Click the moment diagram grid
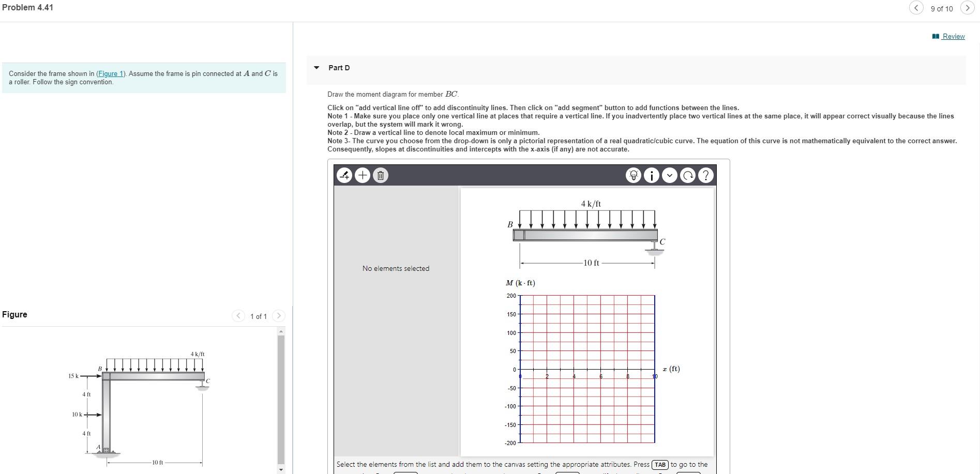This screenshot has width=980, height=474. tap(587, 369)
